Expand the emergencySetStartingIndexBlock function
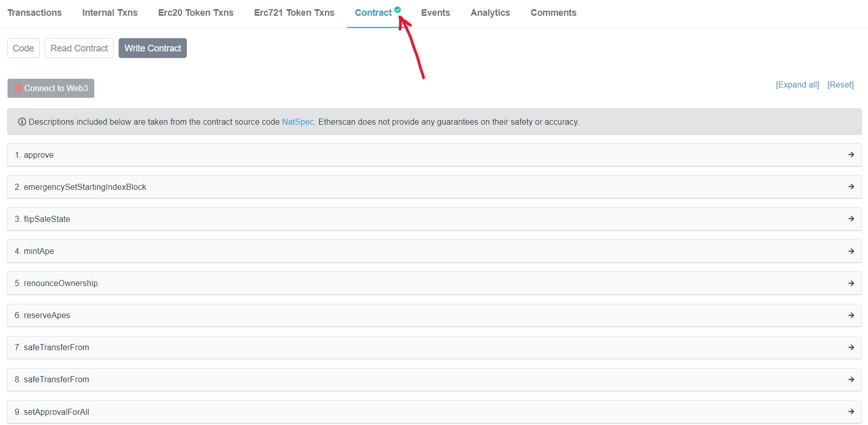The height and width of the screenshot is (425, 868). [x=85, y=187]
